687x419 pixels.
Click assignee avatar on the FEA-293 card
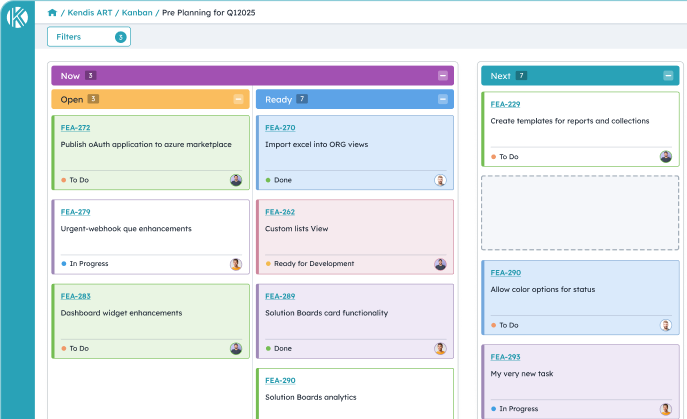pos(666,409)
